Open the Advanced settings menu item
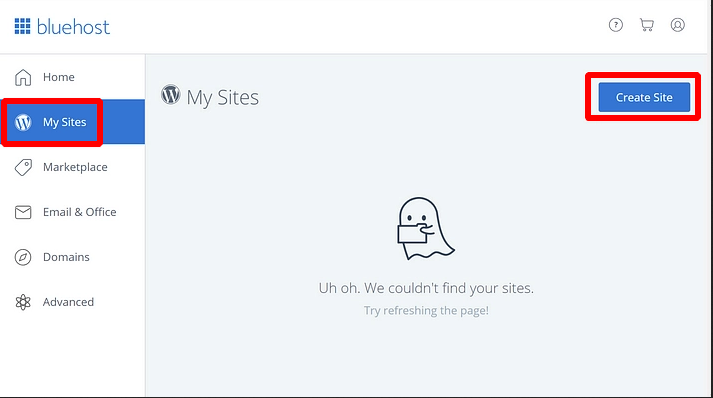This screenshot has height=398, width=713. click(68, 302)
